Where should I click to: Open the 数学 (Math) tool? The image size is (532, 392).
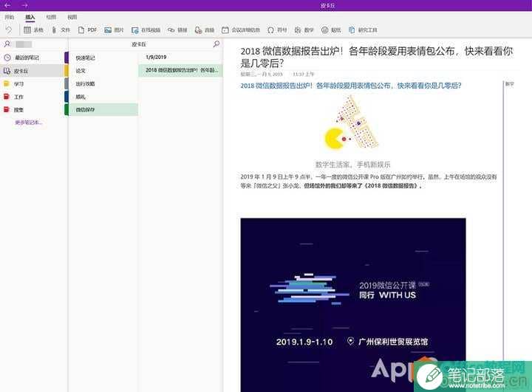(304, 30)
